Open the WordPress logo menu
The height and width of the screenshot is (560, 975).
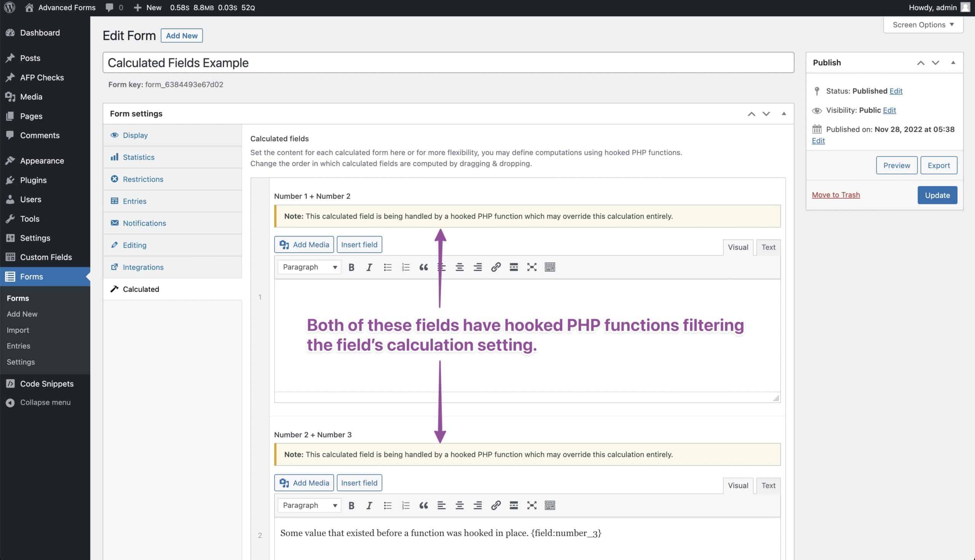(x=10, y=8)
